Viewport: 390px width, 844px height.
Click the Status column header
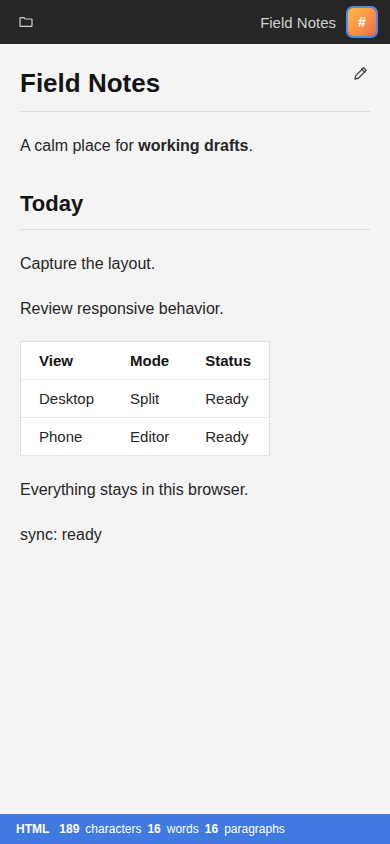(228, 361)
